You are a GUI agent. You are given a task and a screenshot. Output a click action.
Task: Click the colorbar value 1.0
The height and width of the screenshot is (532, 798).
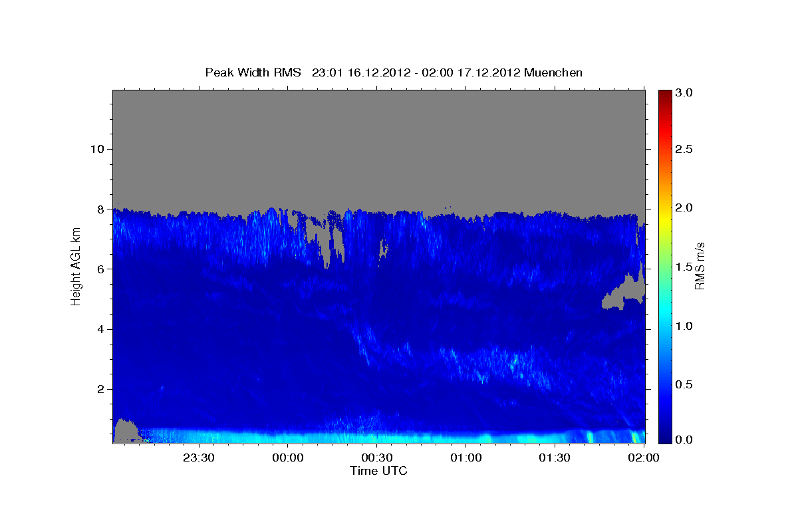[x=684, y=326]
